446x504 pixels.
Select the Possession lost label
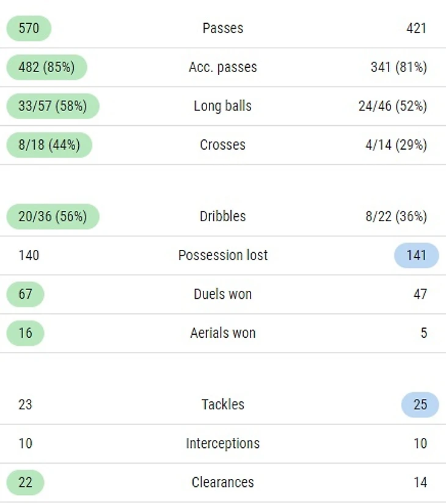[223, 255]
